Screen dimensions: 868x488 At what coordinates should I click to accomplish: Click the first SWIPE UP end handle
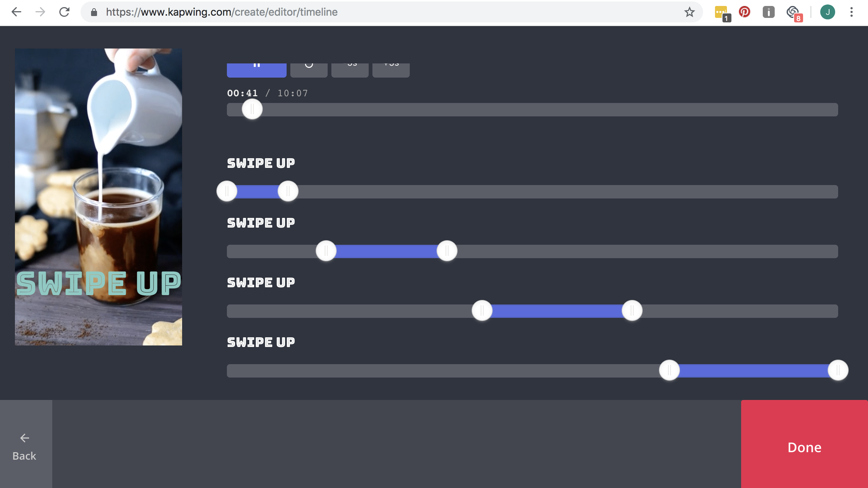coord(288,191)
